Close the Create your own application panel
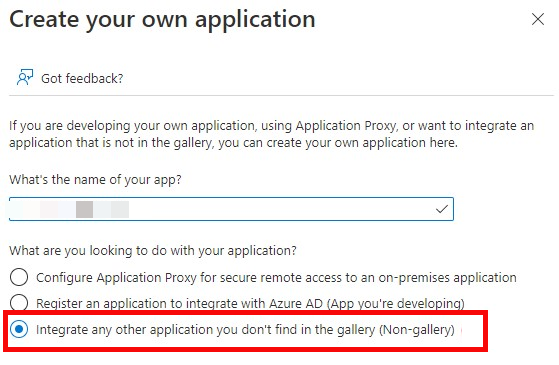The height and width of the screenshot is (365, 559). (538, 19)
